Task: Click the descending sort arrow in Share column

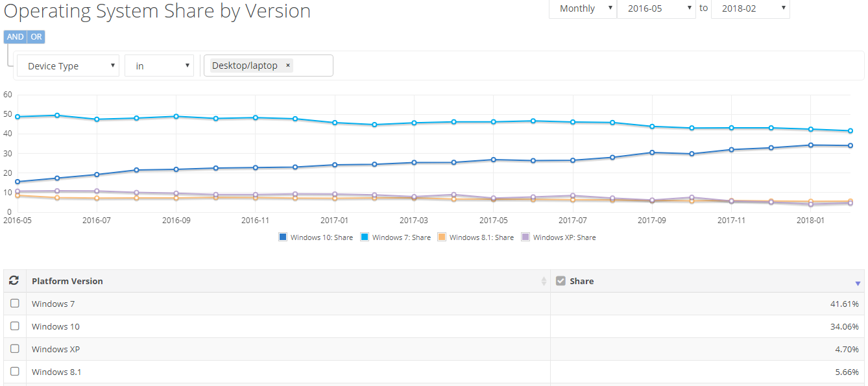Action: (x=858, y=283)
